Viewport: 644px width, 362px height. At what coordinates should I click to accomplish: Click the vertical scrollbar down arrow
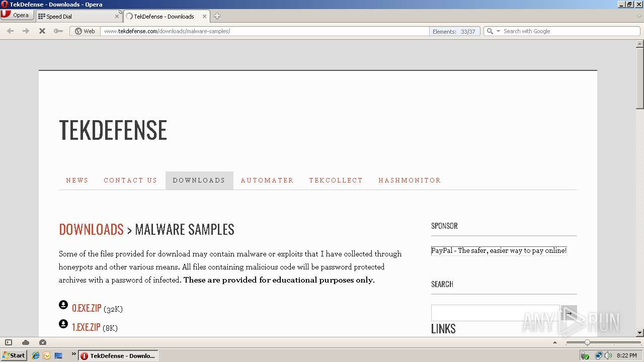point(640,332)
